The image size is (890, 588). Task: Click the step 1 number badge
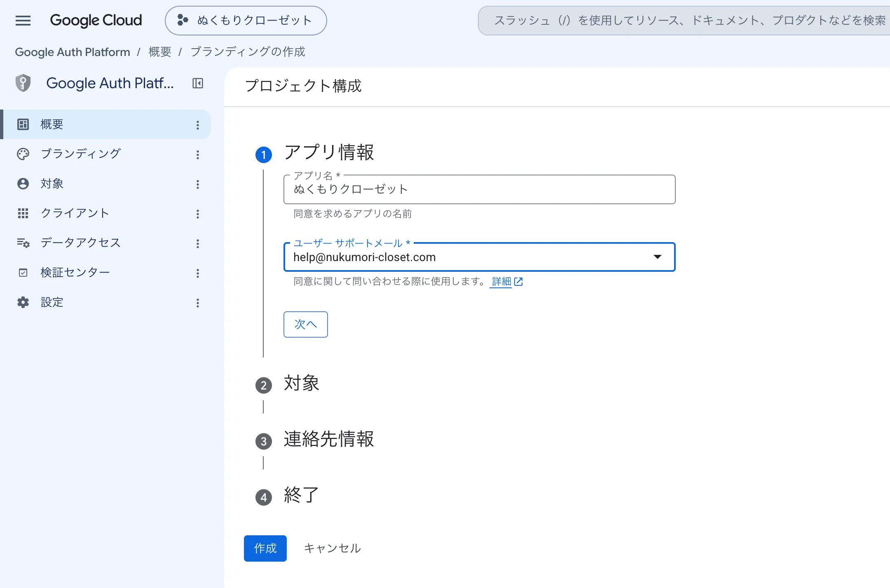(x=264, y=155)
